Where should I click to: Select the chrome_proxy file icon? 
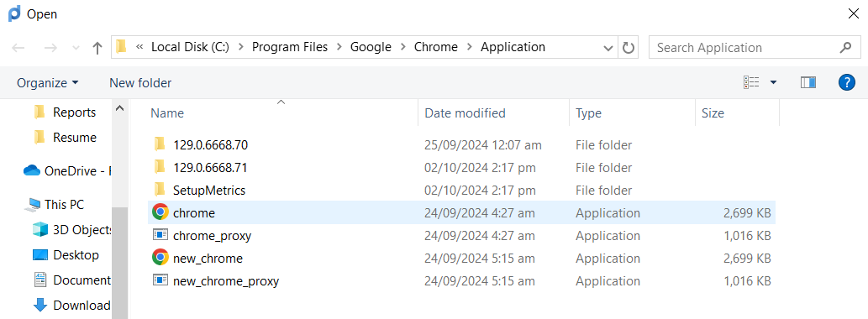coord(160,235)
